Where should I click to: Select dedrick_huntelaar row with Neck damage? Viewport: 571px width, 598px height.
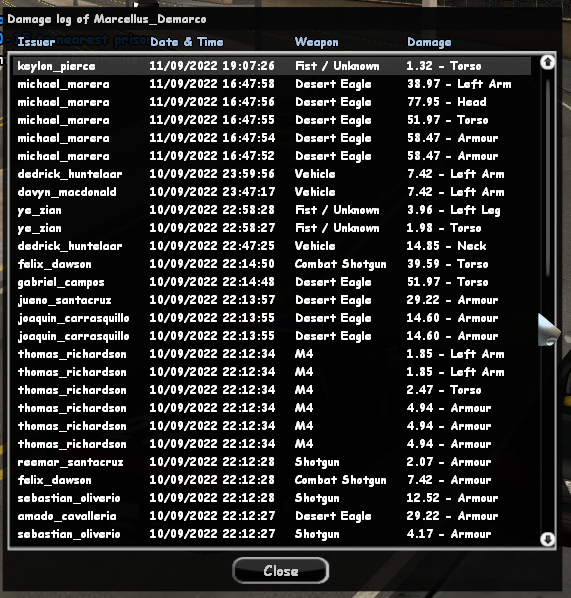pyautogui.click(x=272, y=246)
